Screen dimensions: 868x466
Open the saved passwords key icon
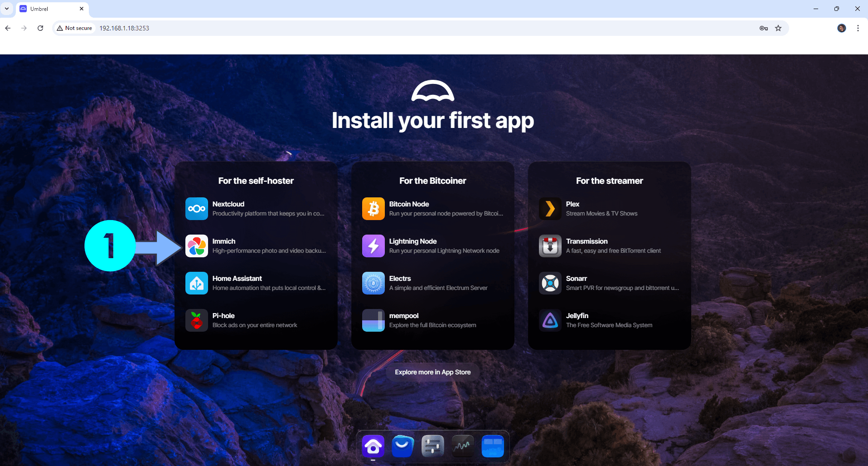click(764, 28)
